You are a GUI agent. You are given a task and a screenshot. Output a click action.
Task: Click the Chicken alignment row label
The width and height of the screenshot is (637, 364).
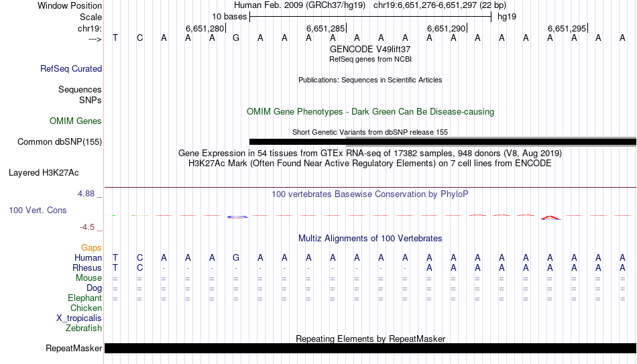click(86, 308)
